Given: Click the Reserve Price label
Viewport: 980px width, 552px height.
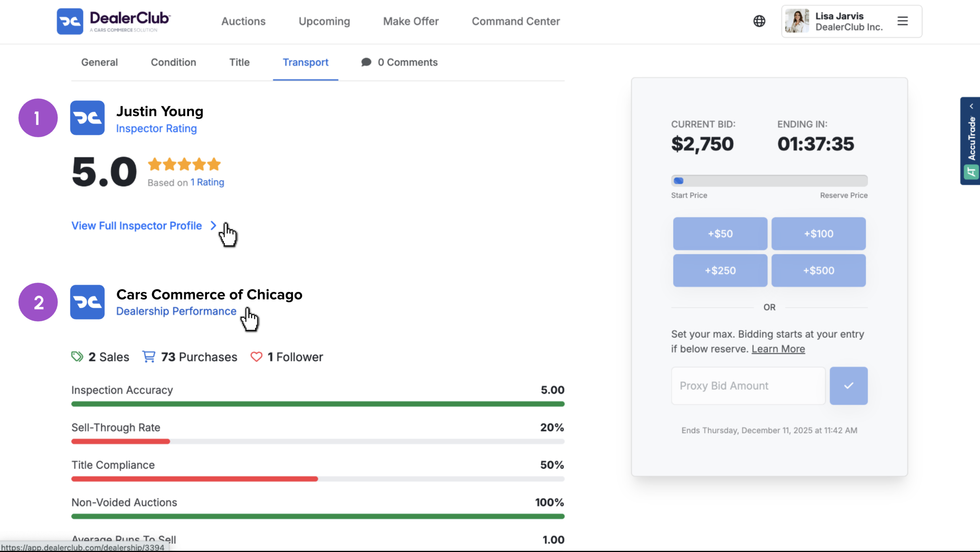Looking at the screenshot, I should pos(844,195).
